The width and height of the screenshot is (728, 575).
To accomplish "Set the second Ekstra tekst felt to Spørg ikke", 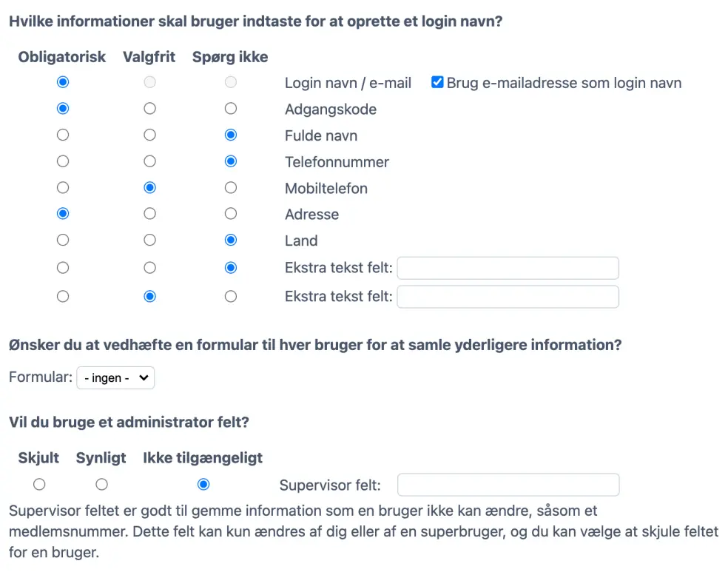I will (230, 296).
